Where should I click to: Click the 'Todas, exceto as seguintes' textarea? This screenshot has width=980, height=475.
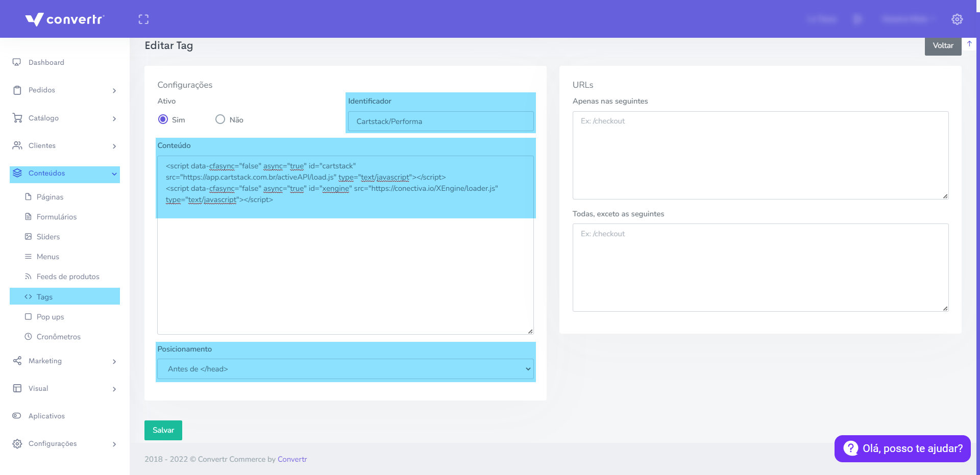point(761,267)
